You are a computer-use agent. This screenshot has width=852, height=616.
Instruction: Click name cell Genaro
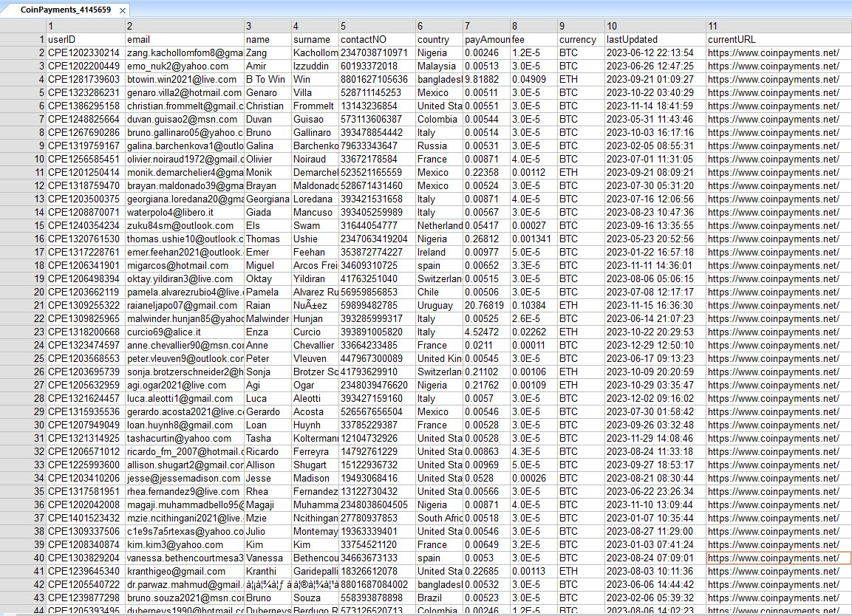[267, 92]
